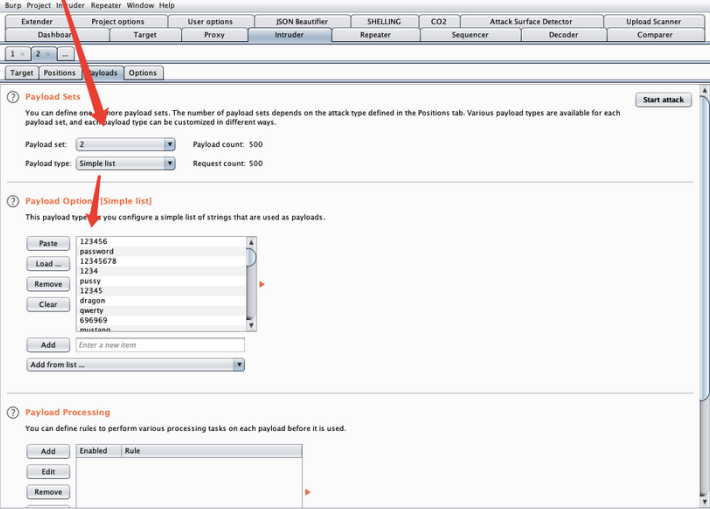Click Add button next to new item field
The image size is (710, 509).
[48, 345]
